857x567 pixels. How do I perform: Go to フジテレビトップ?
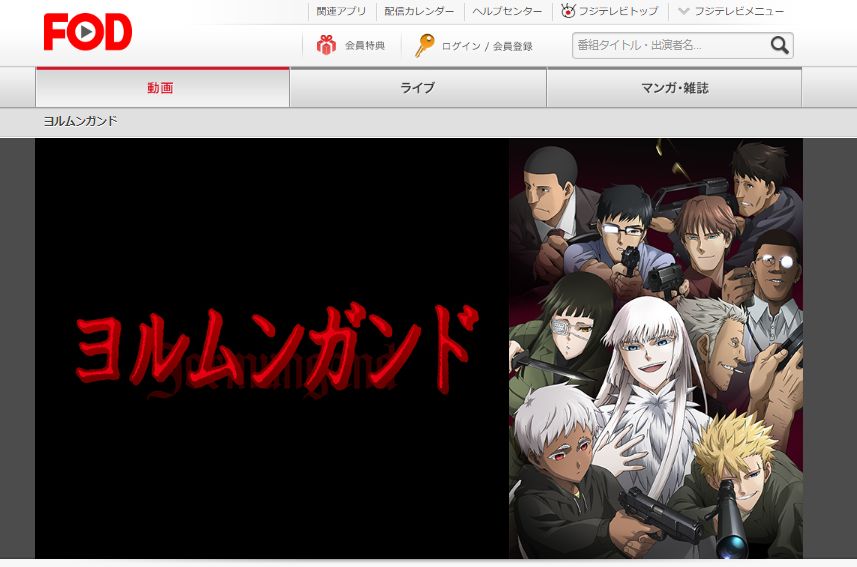[x=618, y=11]
